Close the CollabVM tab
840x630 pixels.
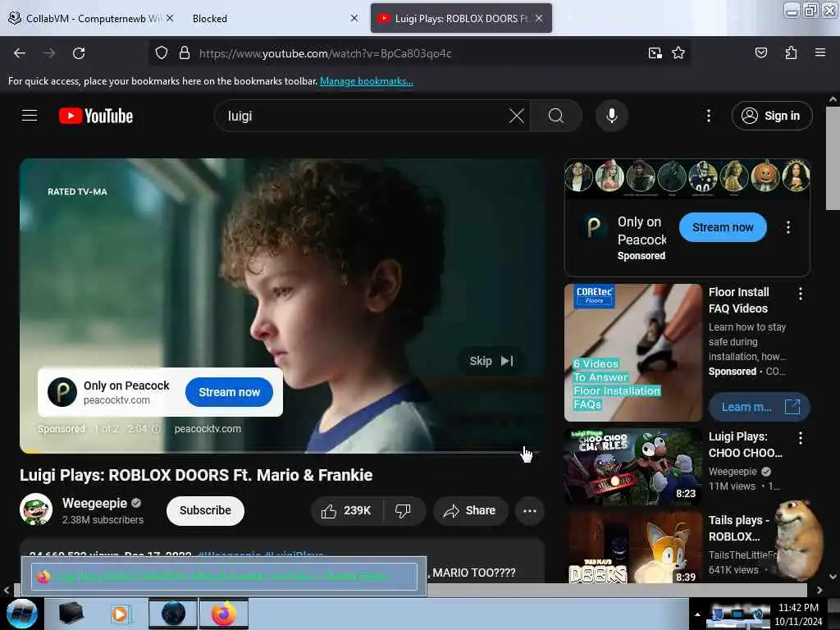(x=170, y=18)
